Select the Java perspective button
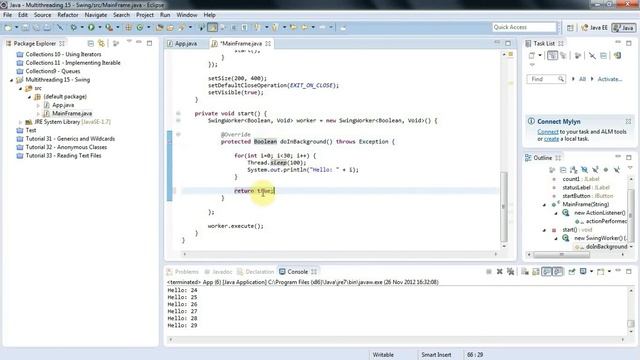This screenshot has height=360, width=640. coord(623,27)
